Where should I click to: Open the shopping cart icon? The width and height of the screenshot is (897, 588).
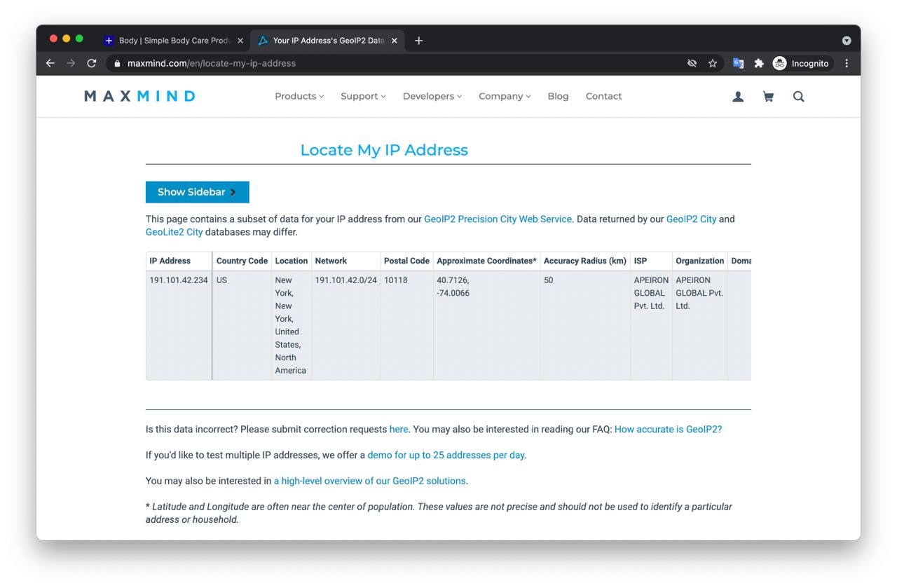point(768,97)
